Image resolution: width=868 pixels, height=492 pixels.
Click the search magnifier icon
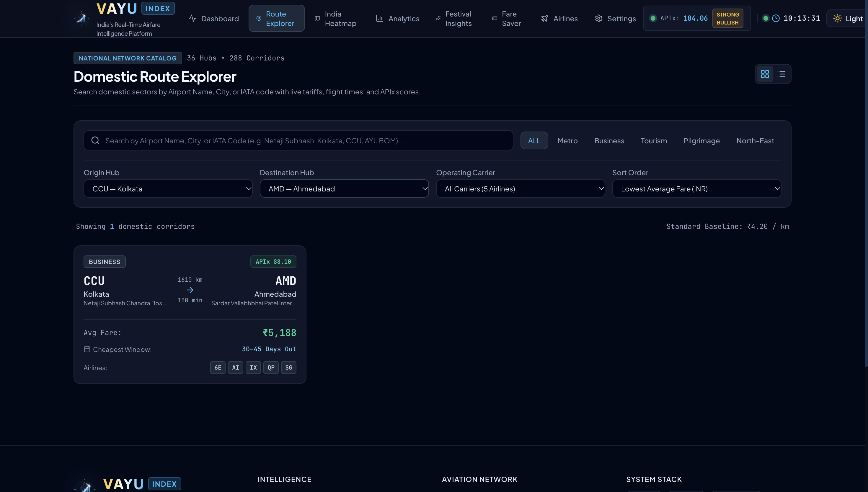tap(95, 140)
